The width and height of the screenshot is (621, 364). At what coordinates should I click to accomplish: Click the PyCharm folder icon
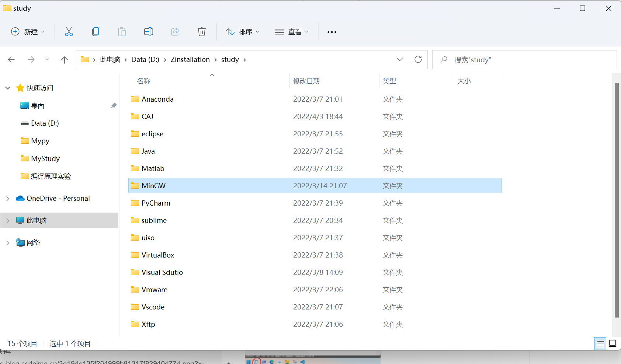[x=135, y=203]
